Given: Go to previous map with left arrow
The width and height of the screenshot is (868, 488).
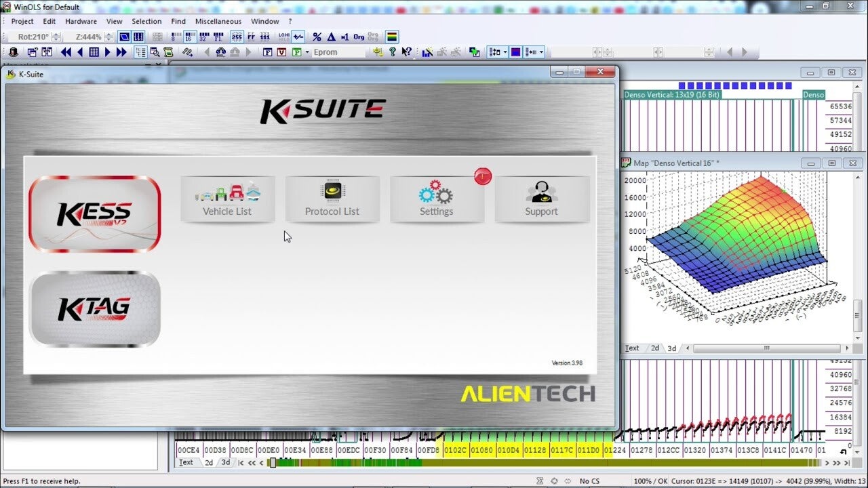Looking at the screenshot, I should 80,52.
